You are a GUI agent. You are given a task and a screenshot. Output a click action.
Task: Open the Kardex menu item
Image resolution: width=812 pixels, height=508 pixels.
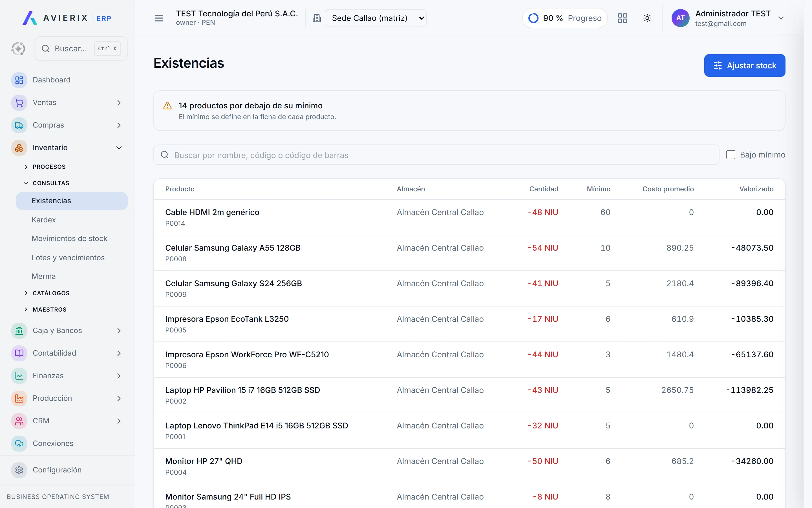(44, 220)
